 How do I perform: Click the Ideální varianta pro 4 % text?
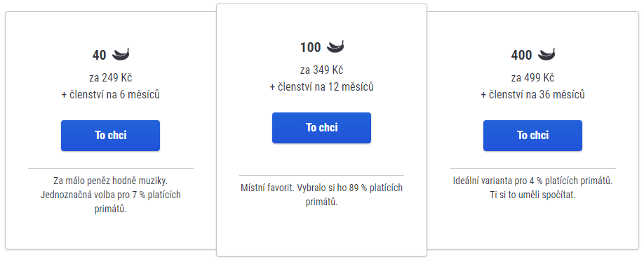(532, 181)
